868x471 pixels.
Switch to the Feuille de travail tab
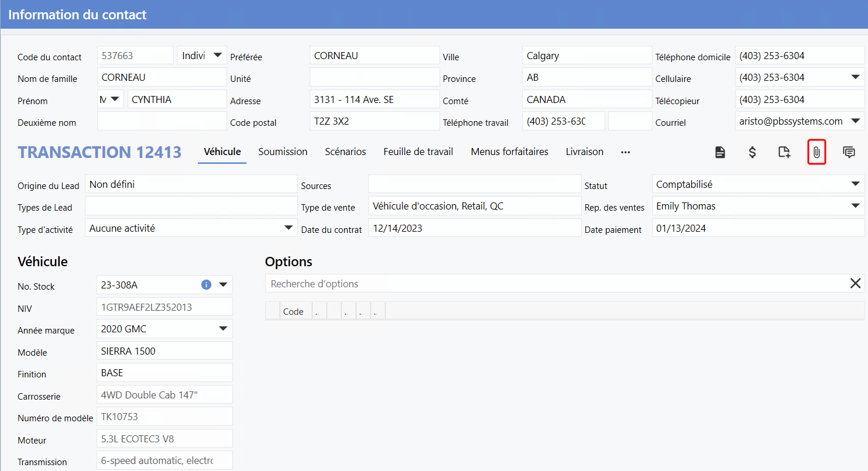point(418,152)
